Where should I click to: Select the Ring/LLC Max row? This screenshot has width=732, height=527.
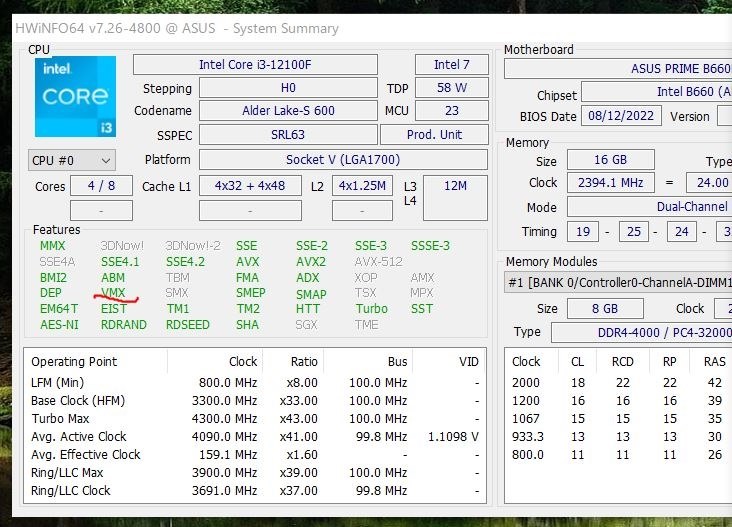coord(255,473)
